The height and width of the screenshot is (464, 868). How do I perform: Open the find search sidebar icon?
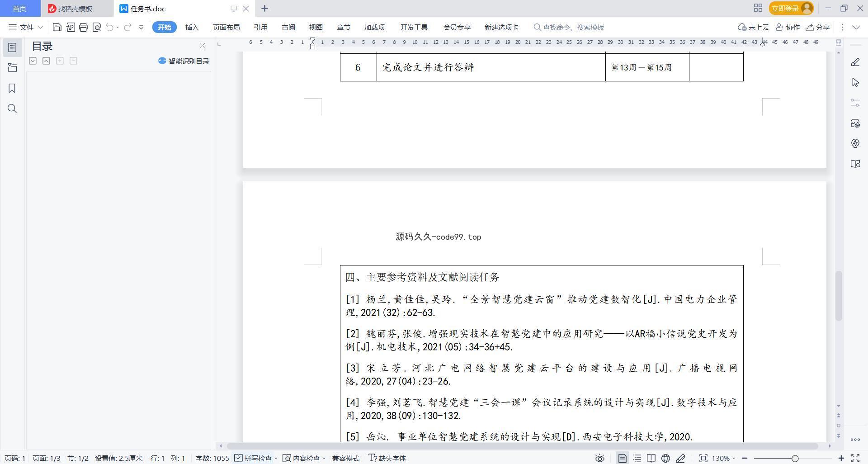point(12,109)
